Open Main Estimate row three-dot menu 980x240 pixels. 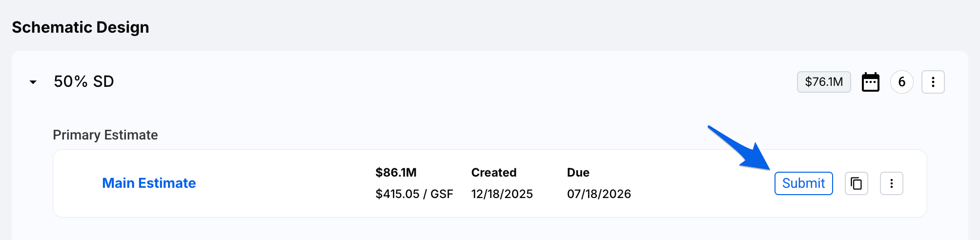(891, 183)
